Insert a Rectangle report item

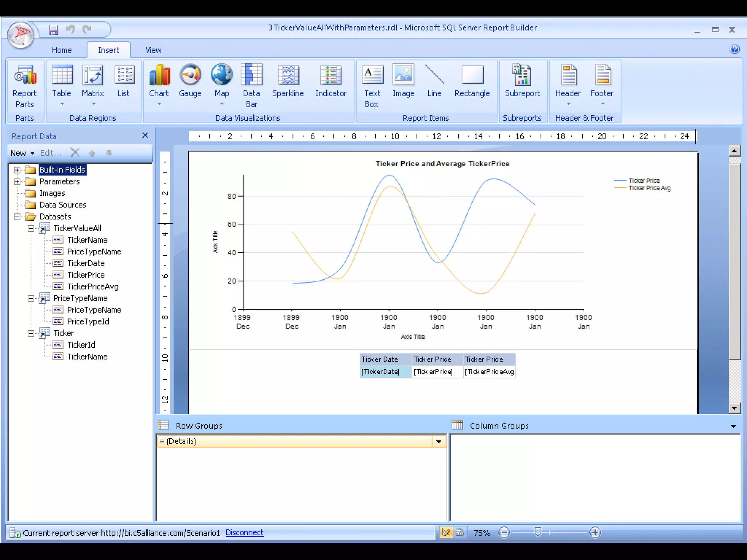click(x=472, y=82)
